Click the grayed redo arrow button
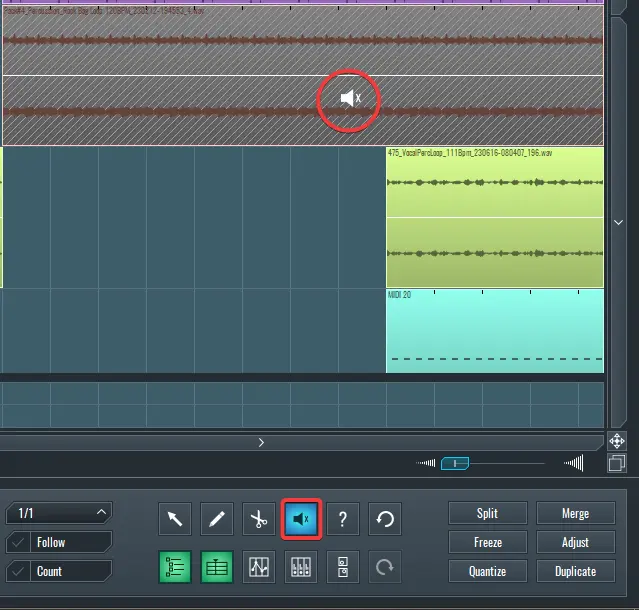 (385, 567)
